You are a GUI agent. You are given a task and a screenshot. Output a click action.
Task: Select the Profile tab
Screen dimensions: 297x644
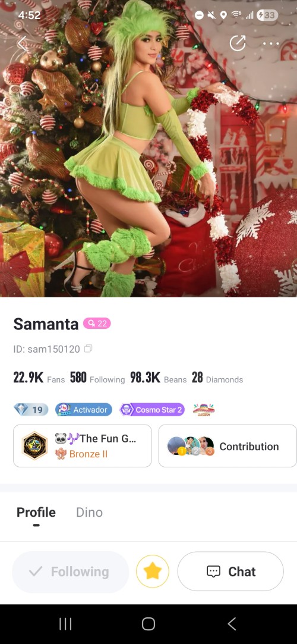(x=36, y=512)
